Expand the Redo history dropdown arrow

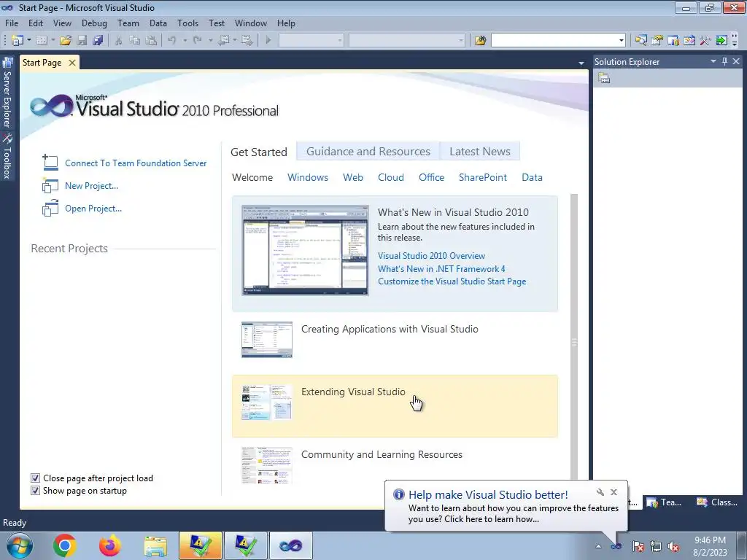210,41
